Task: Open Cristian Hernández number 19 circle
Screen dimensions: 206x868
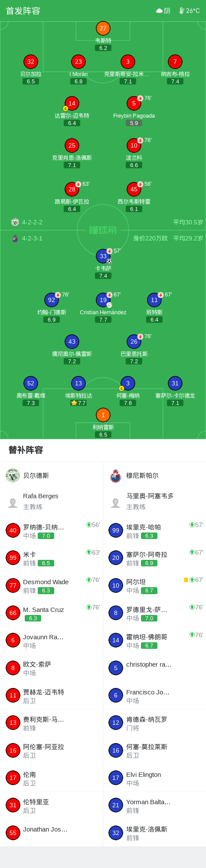Action: point(103,300)
